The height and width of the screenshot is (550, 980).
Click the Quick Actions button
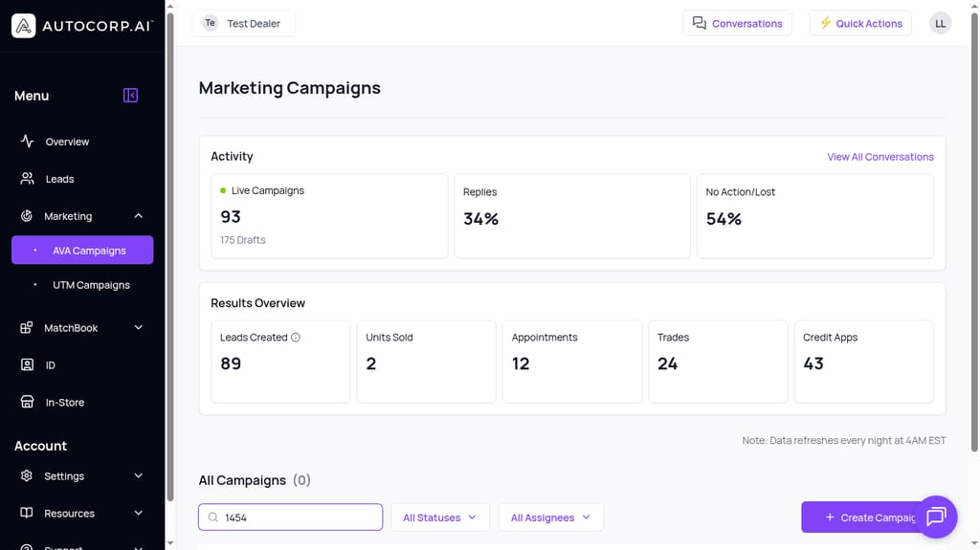click(x=860, y=23)
